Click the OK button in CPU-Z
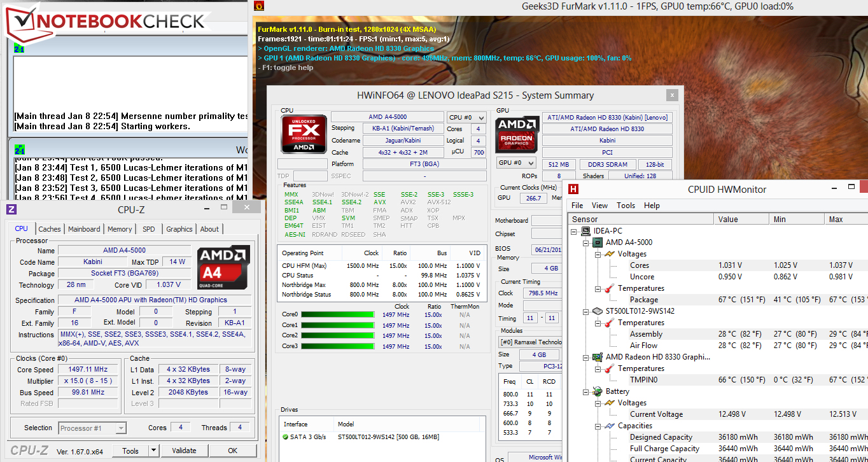Viewport: 868px width, 462px height. [232, 451]
